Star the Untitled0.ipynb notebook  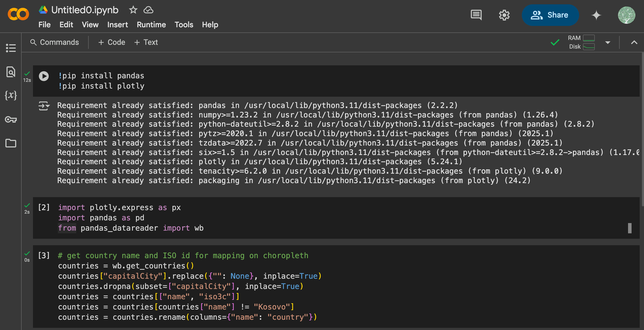point(133,10)
